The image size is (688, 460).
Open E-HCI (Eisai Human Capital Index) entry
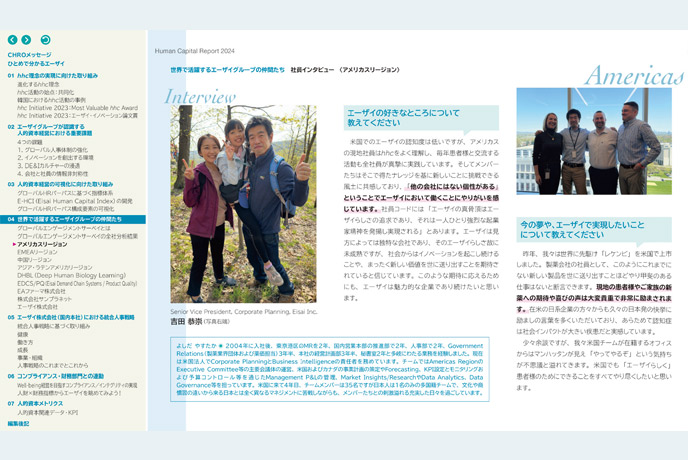[75, 201]
